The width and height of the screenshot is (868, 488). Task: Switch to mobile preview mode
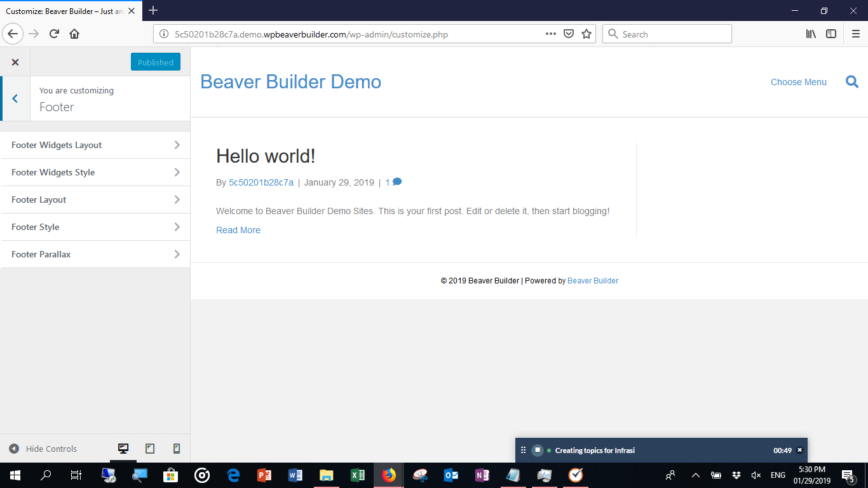tap(175, 448)
